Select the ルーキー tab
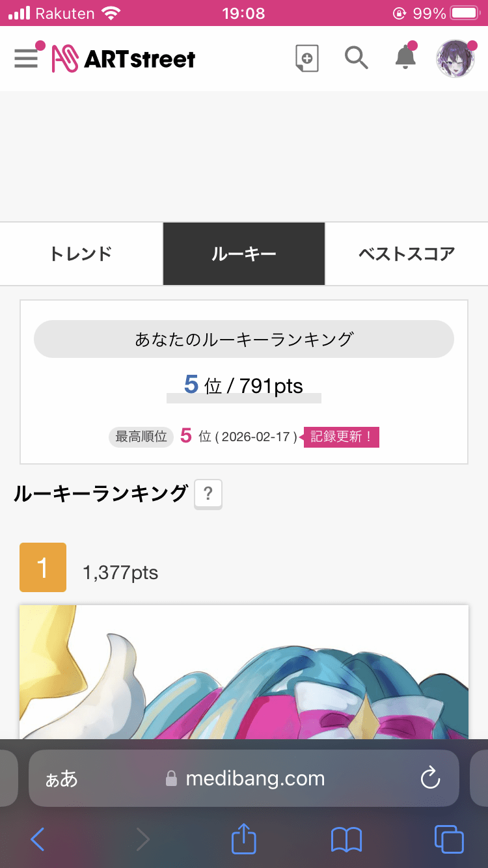 (x=244, y=254)
